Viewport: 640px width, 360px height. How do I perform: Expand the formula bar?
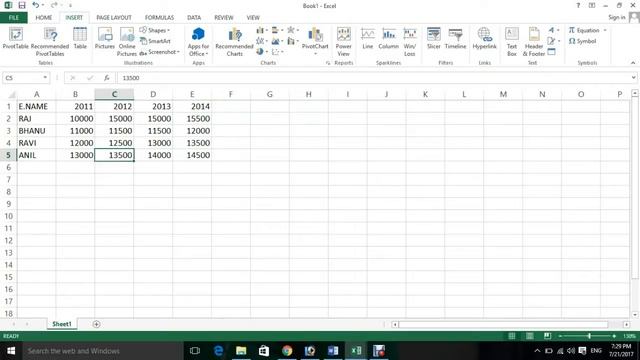pos(633,78)
